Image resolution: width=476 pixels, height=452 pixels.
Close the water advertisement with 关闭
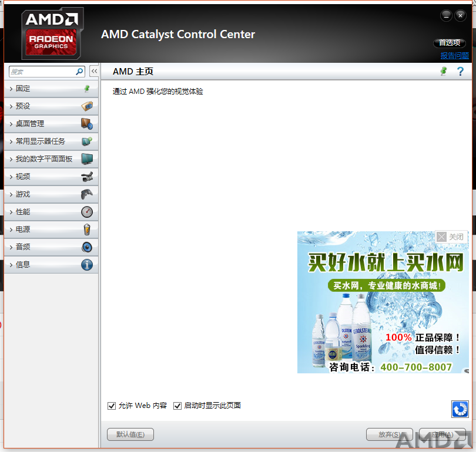click(451, 237)
